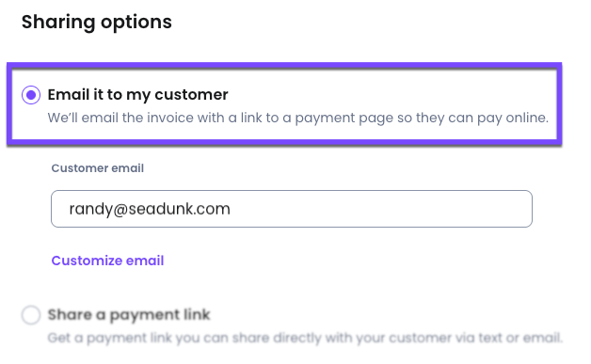Click the empty circle beside 'Share a payment link'
The height and width of the screenshot is (364, 591).
click(x=31, y=315)
